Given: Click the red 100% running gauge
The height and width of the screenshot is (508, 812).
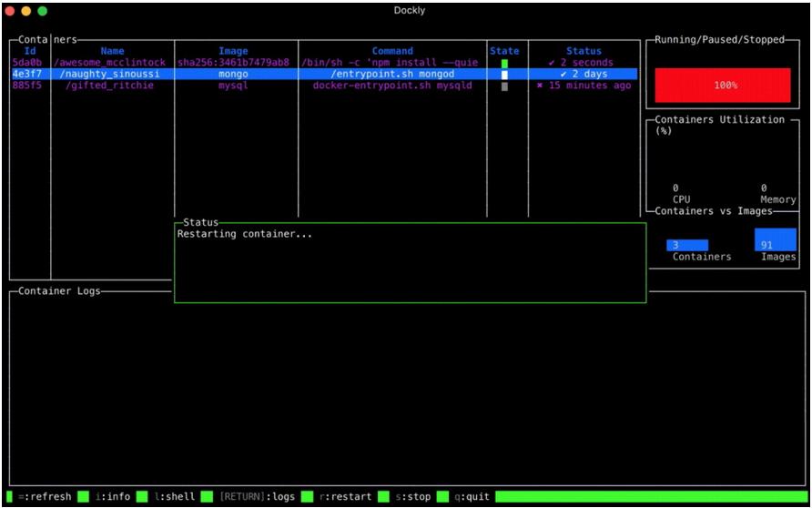Looking at the screenshot, I should click(x=725, y=85).
